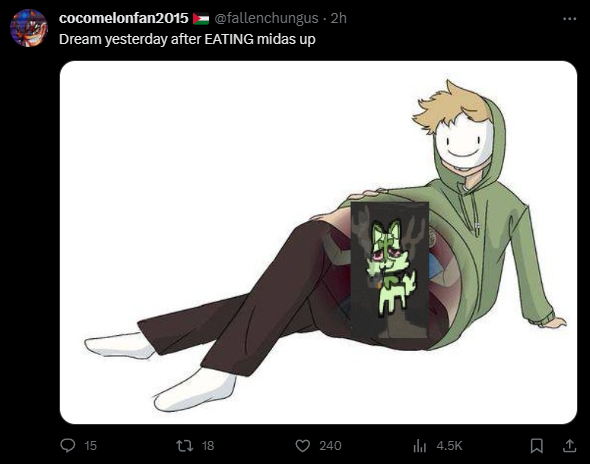Screen dimensions: 590x464
Task: Repost this tweet using the retweet icon
Action: (x=185, y=446)
